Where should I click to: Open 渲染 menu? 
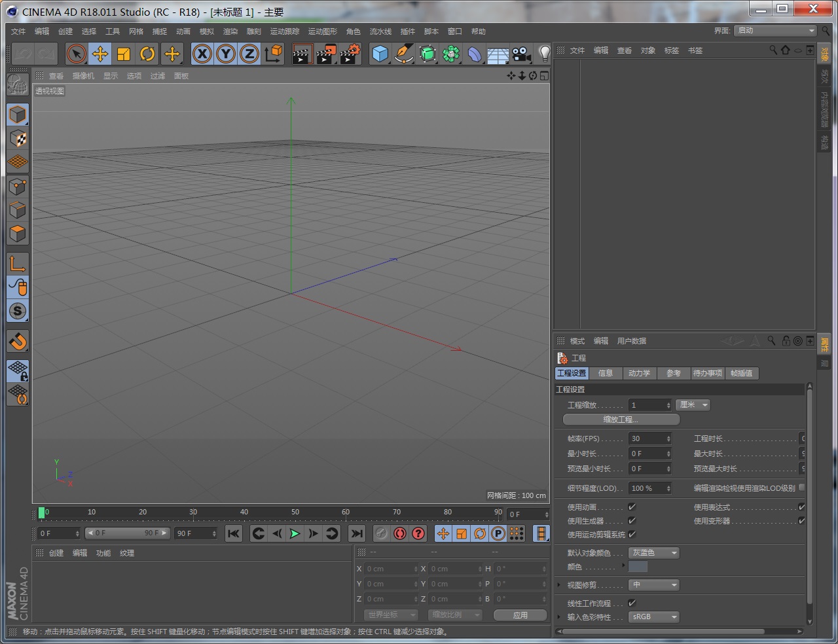[230, 31]
